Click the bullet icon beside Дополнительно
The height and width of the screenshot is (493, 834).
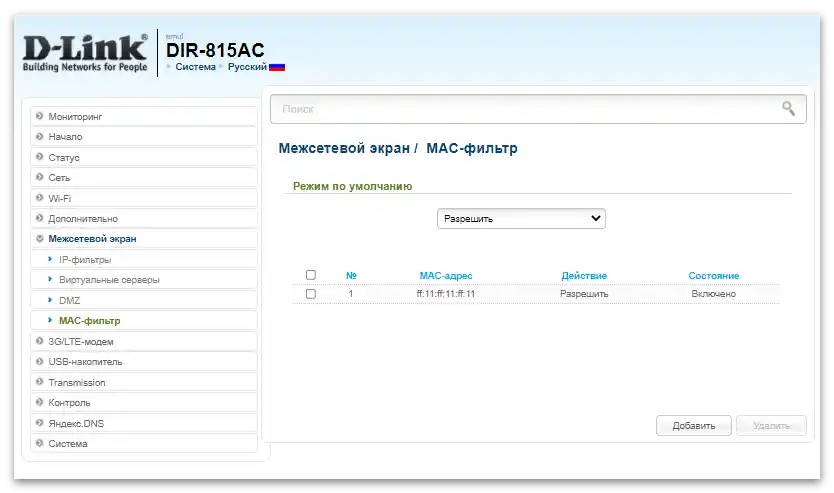coord(39,218)
